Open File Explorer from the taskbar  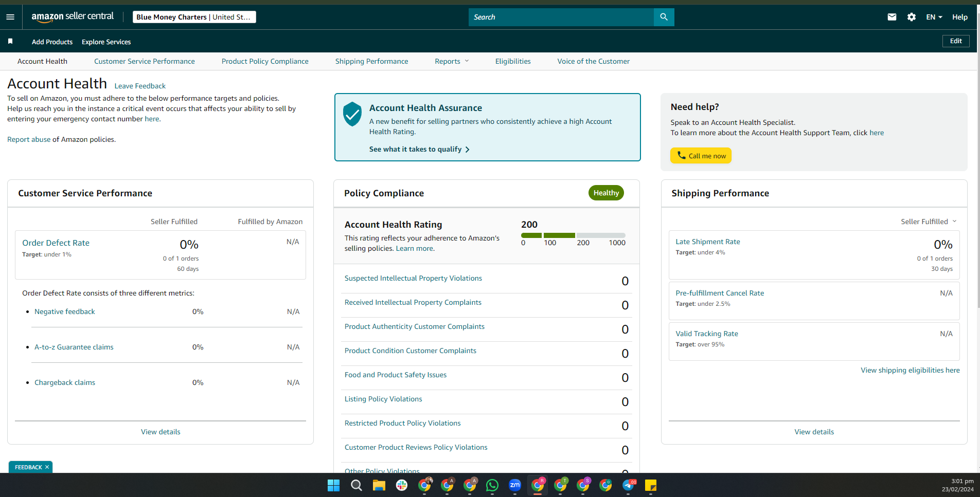point(379,485)
